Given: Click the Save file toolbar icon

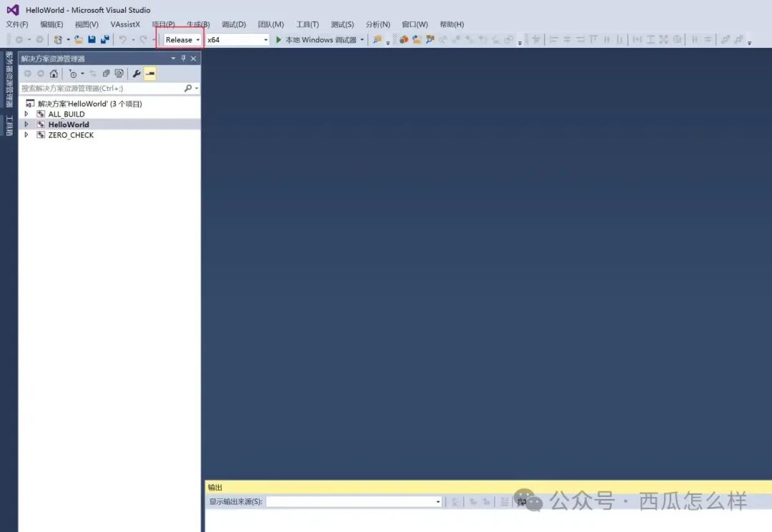Looking at the screenshot, I should point(92,40).
